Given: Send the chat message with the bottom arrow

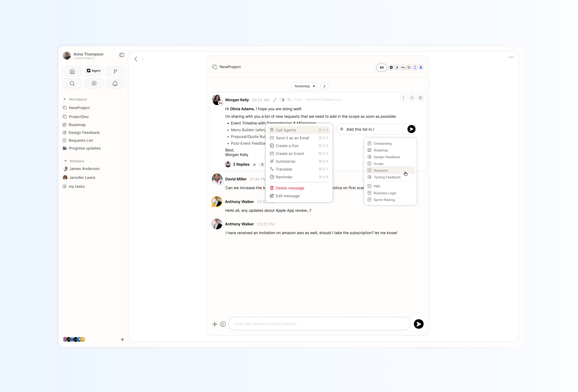Looking at the screenshot, I should coord(419,324).
